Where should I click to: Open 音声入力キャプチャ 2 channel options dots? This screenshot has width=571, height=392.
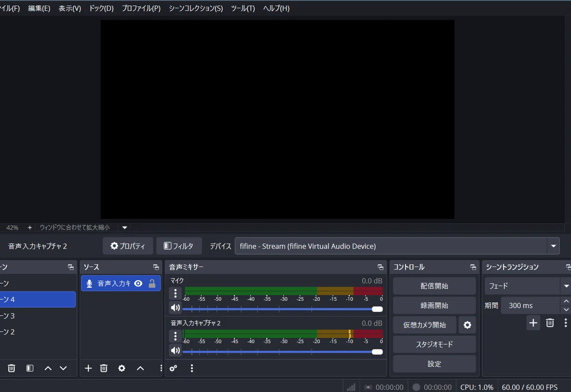[175, 336]
